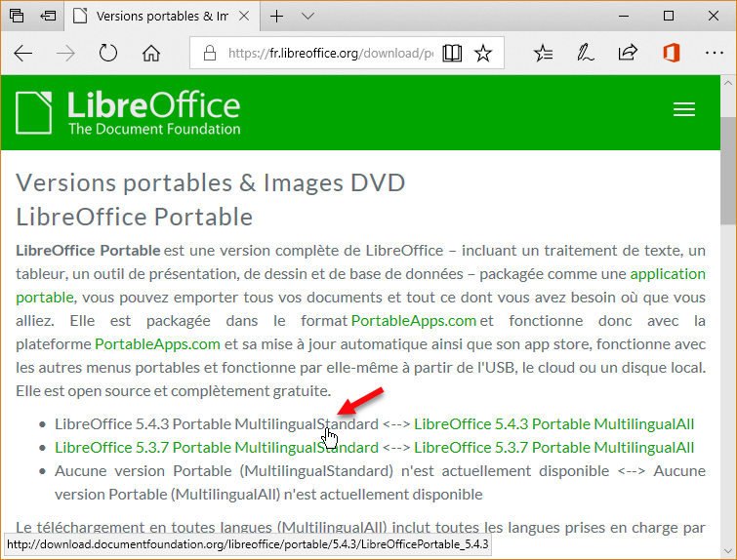Select the Versions portables tab title
The image size is (737, 560).
pyautogui.click(x=162, y=16)
